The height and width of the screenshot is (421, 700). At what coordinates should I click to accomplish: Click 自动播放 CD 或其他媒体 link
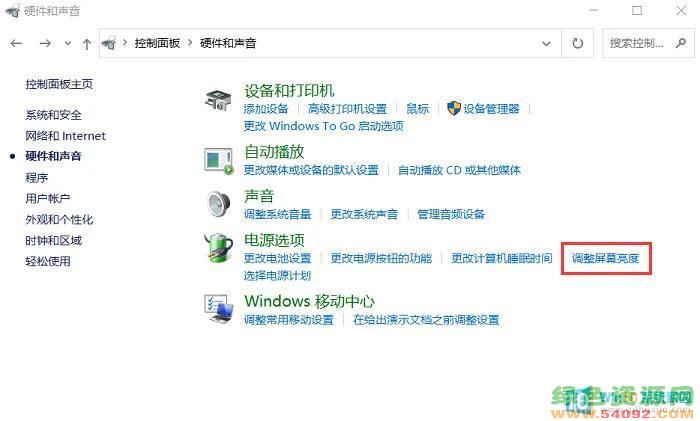point(459,170)
